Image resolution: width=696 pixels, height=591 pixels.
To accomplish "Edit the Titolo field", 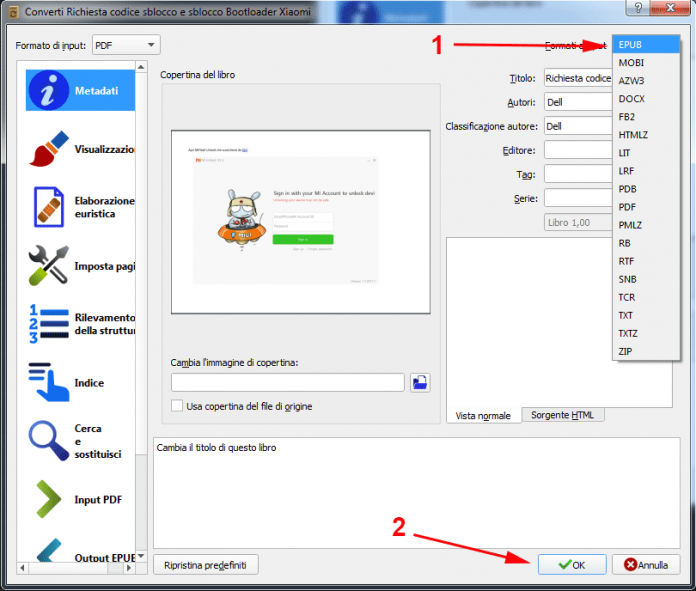I will pos(578,78).
